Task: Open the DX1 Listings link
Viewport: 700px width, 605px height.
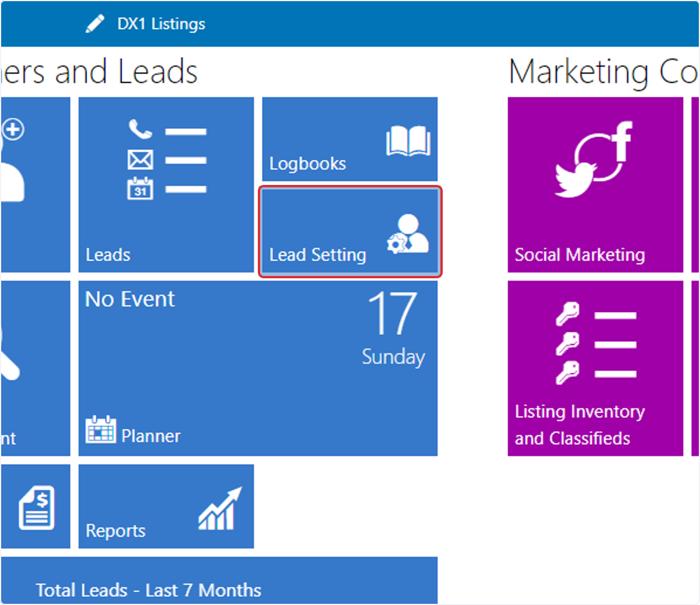Action: pos(161,24)
